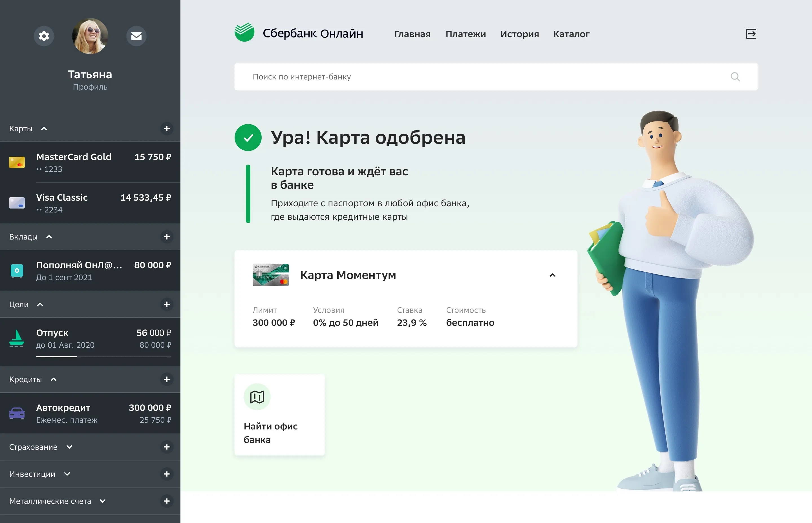The image size is (812, 523).
Task: Click the Sberbank green logo
Action: [x=244, y=32]
